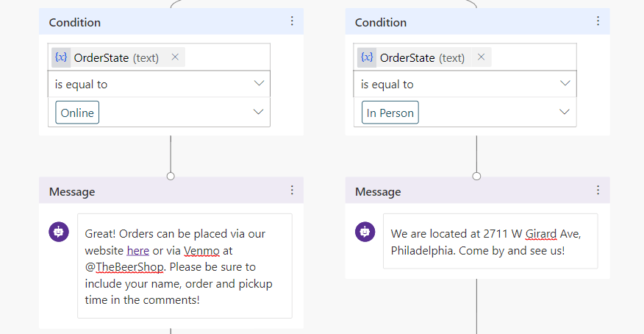
Task: Click the connector circle above the Venmo message node
Action: (171, 177)
